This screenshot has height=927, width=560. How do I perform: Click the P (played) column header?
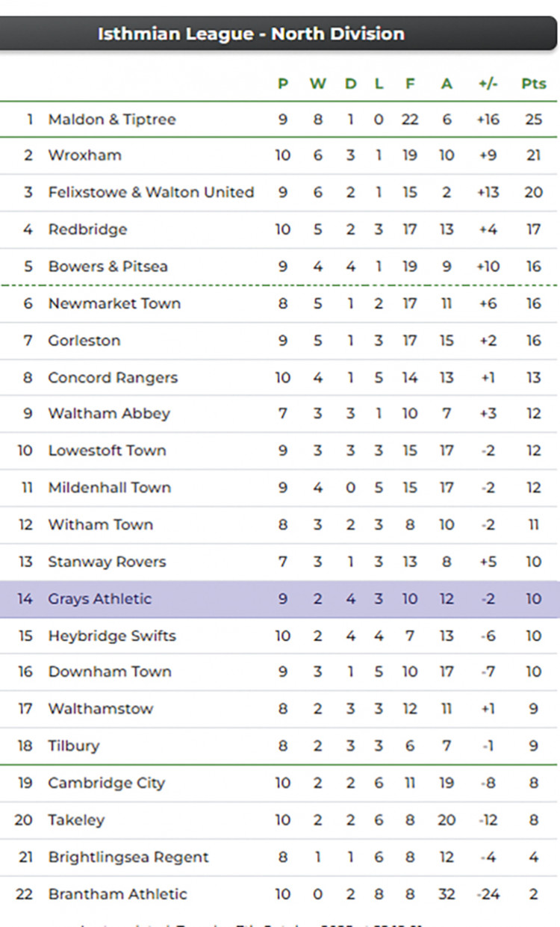tap(283, 84)
